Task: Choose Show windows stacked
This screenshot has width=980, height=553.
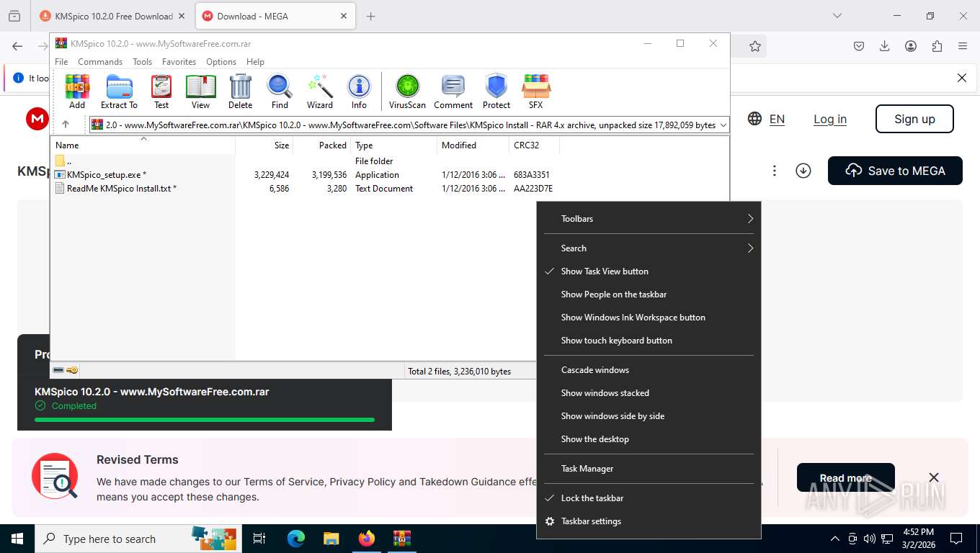Action: pyautogui.click(x=649, y=393)
